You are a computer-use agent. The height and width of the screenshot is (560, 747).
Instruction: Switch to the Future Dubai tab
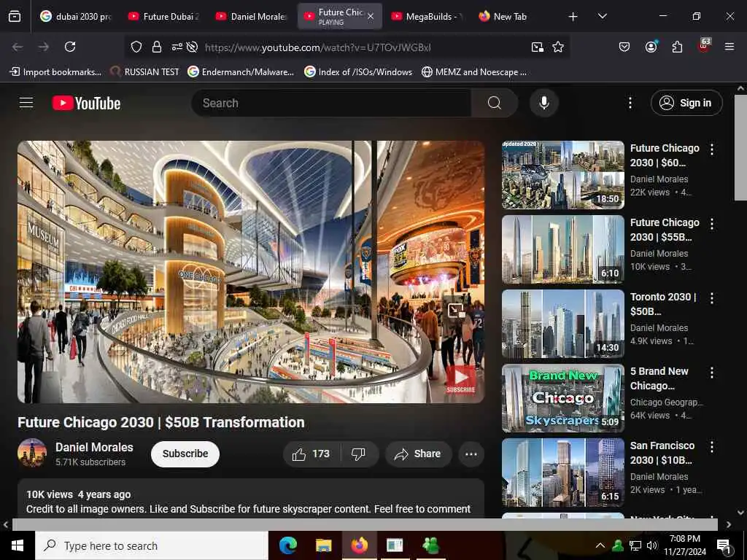(163, 16)
